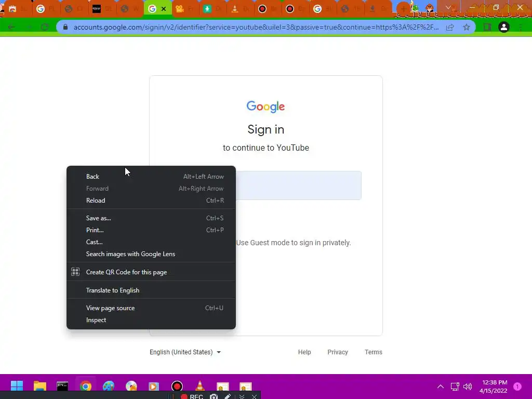Click the QR code icon in context menu

(75, 272)
